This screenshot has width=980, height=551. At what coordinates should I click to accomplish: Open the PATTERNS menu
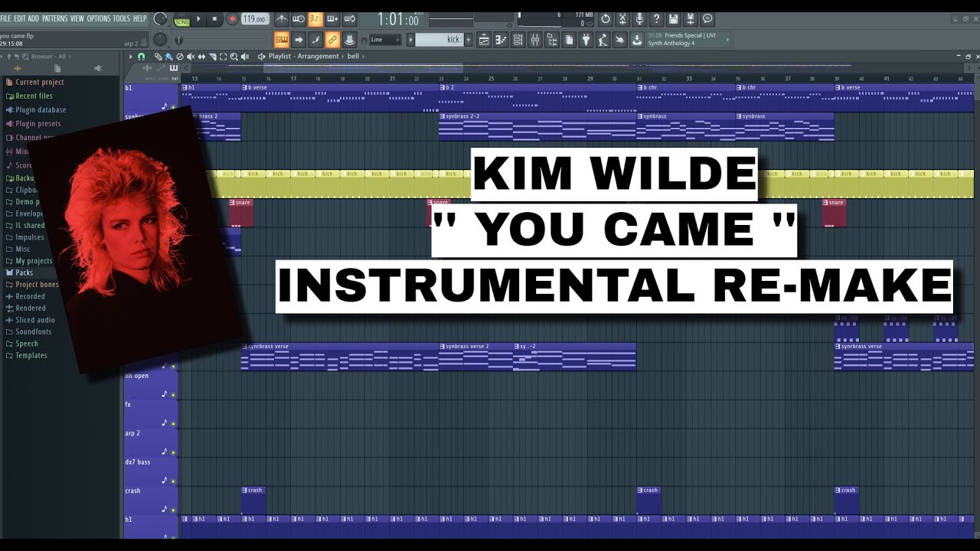[54, 18]
